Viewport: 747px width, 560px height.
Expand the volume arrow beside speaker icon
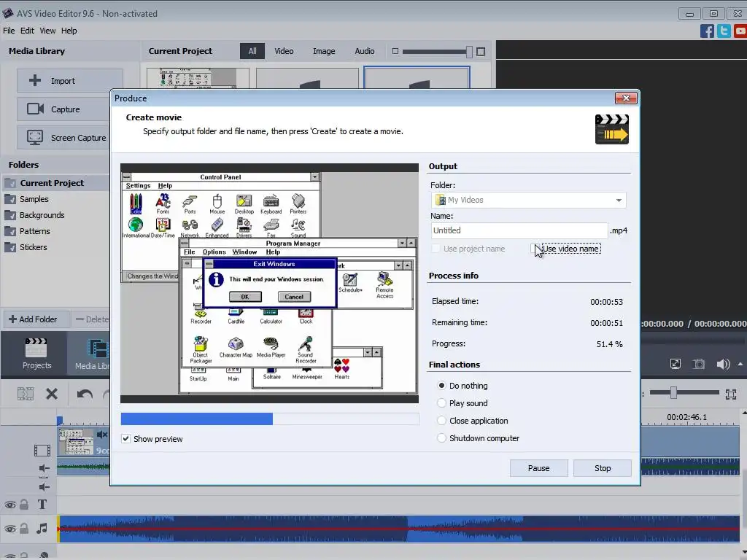click(x=740, y=365)
